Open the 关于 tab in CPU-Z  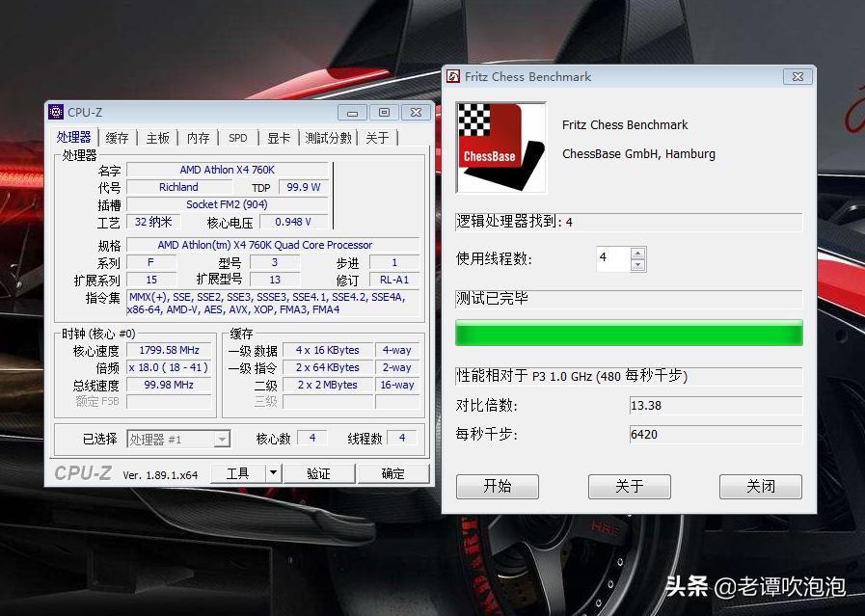[x=377, y=137]
